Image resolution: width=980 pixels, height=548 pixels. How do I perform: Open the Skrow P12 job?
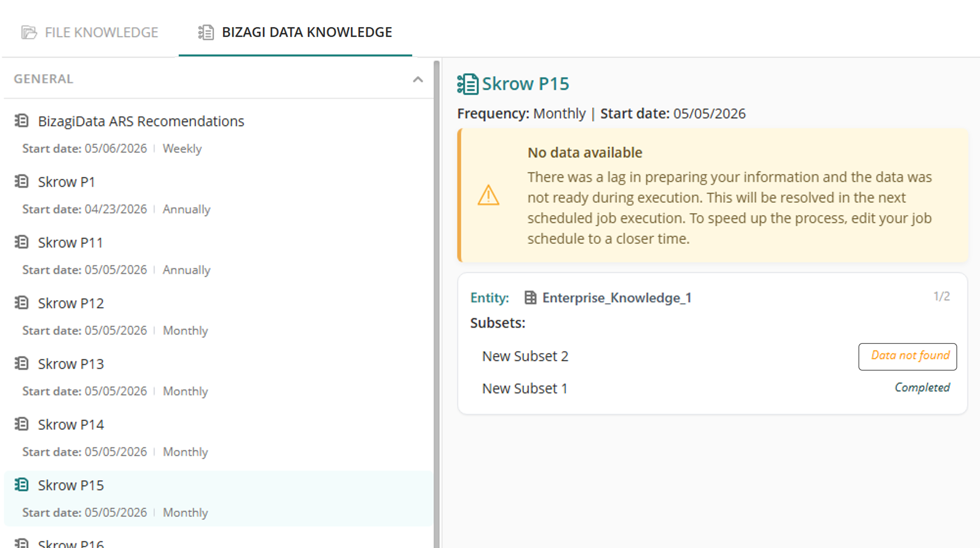pyautogui.click(x=219, y=316)
